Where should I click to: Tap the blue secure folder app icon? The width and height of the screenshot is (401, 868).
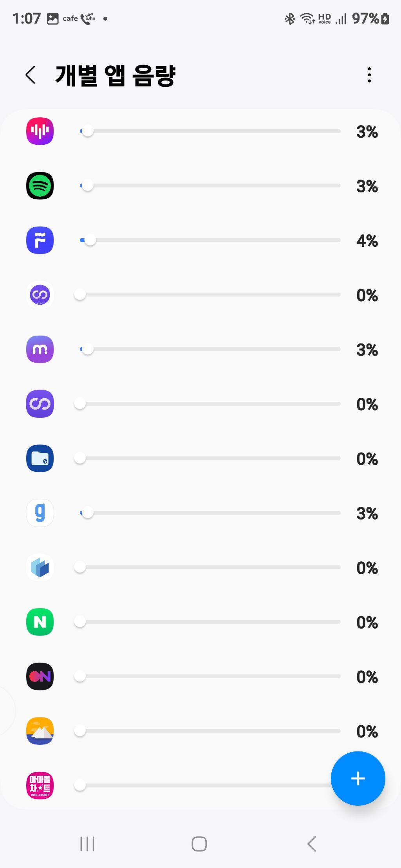40,458
